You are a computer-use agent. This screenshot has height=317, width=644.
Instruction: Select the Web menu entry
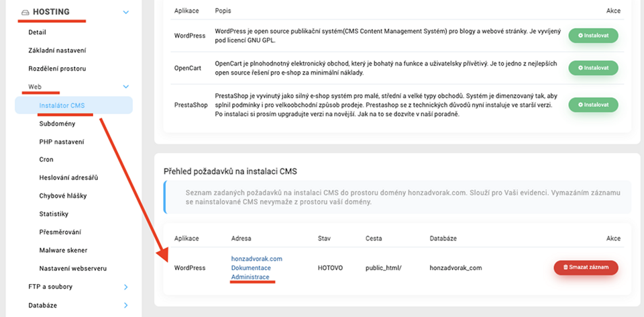[35, 87]
